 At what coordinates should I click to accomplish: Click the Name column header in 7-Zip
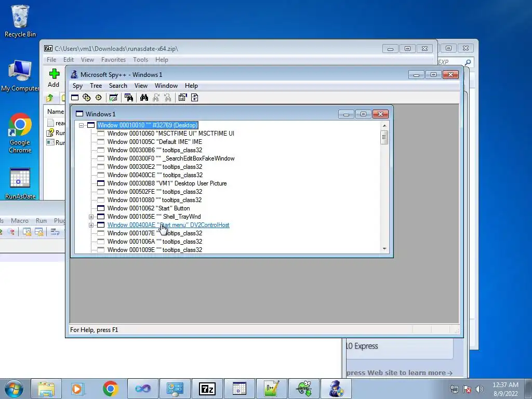tap(55, 112)
